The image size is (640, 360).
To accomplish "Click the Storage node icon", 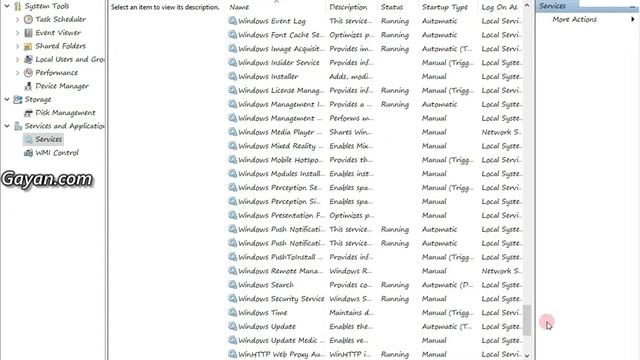I will point(18,100).
